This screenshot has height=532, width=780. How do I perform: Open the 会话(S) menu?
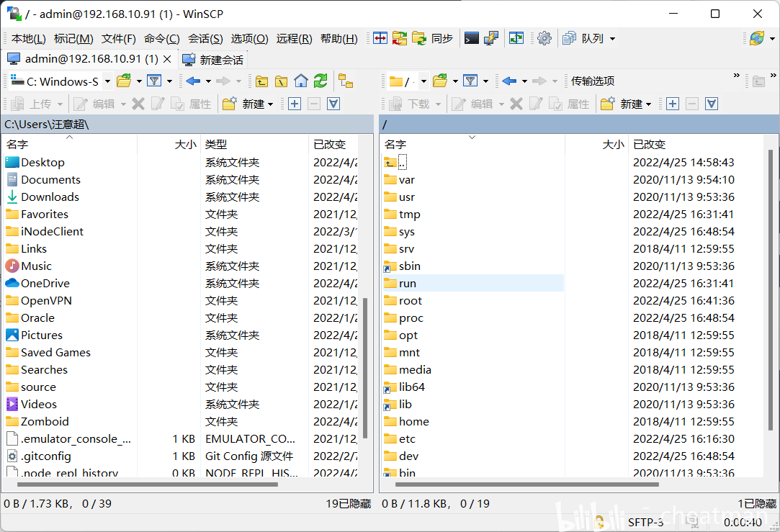click(205, 38)
